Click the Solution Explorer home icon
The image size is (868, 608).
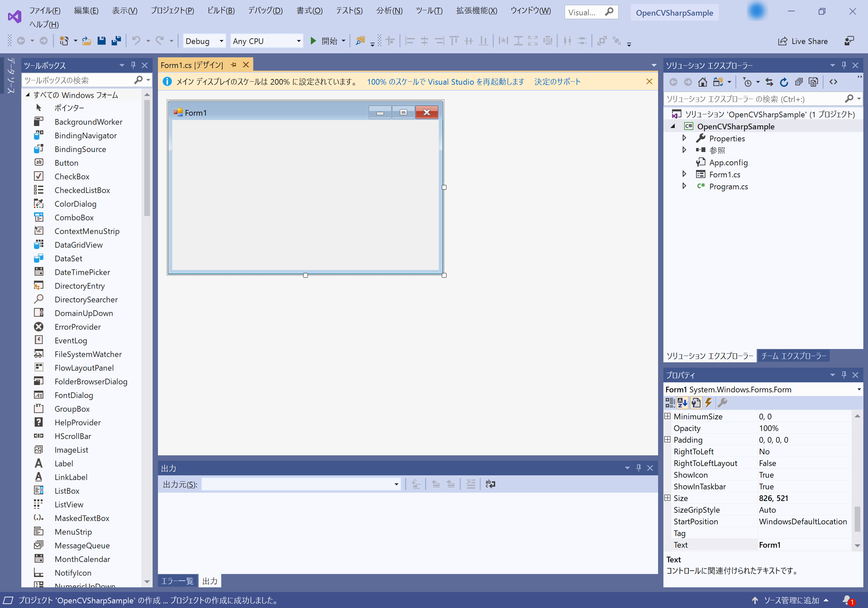tap(702, 82)
